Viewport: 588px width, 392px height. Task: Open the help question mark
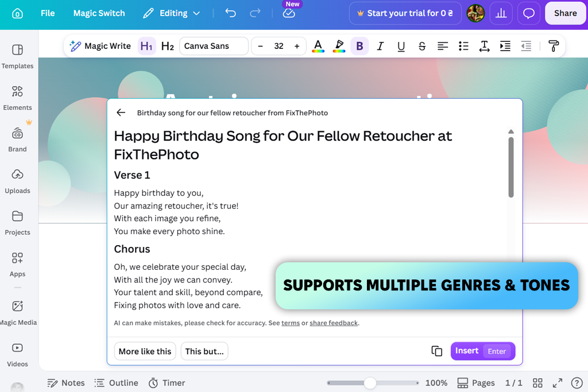577,383
